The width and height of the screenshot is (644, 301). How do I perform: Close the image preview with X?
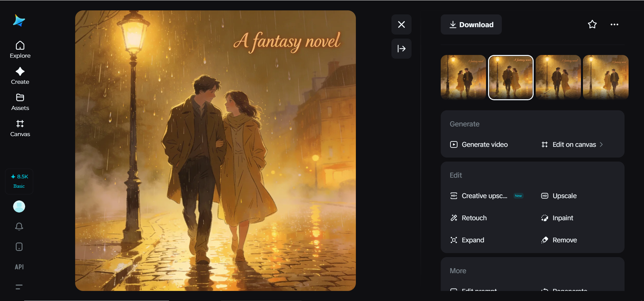pyautogui.click(x=401, y=24)
